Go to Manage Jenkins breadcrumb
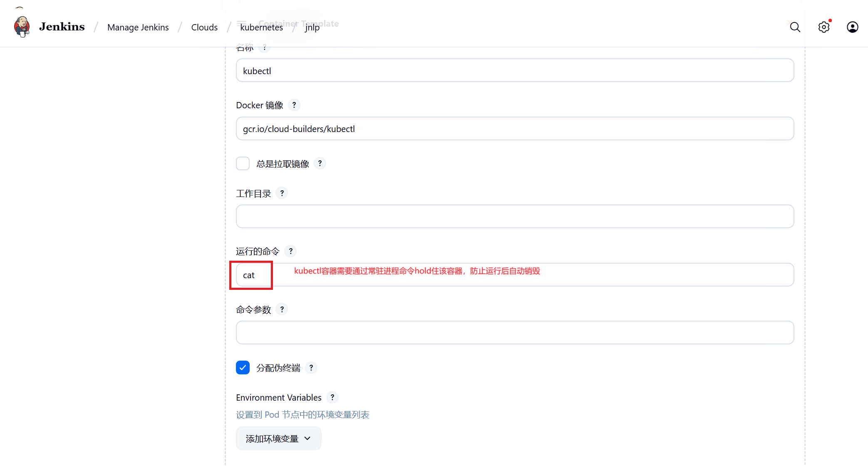 pos(138,27)
